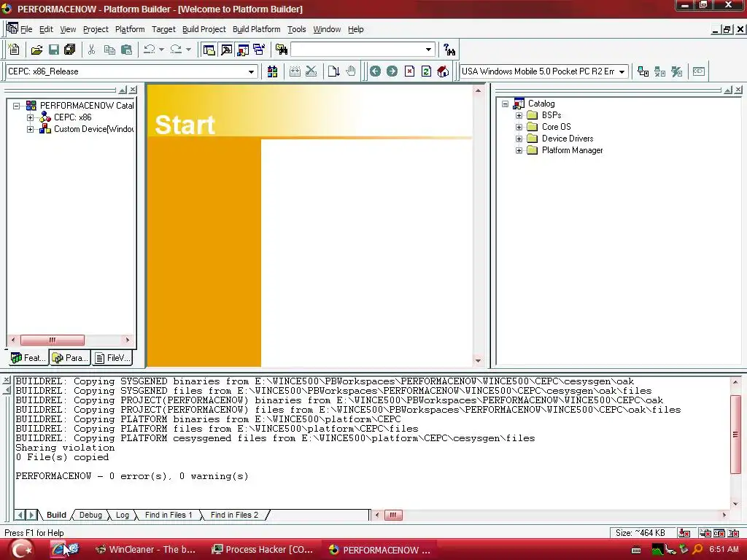Click the Open folder toolbar icon
Screen dimensions: 747x560
pyautogui.click(x=36, y=50)
